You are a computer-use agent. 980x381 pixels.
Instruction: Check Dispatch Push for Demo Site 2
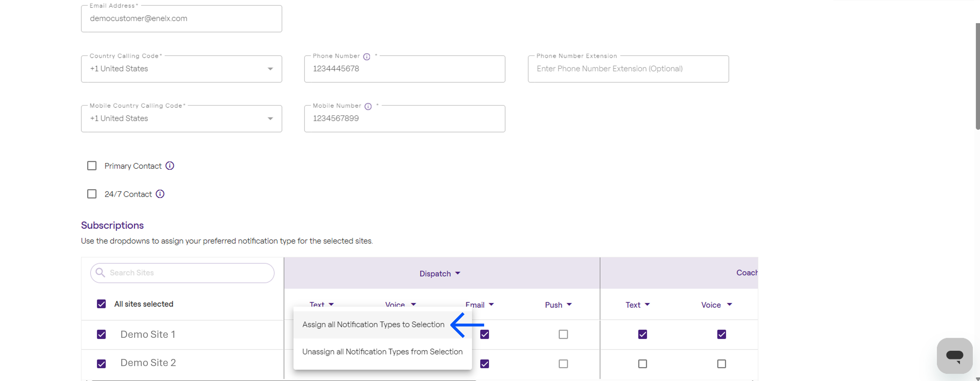pos(563,364)
